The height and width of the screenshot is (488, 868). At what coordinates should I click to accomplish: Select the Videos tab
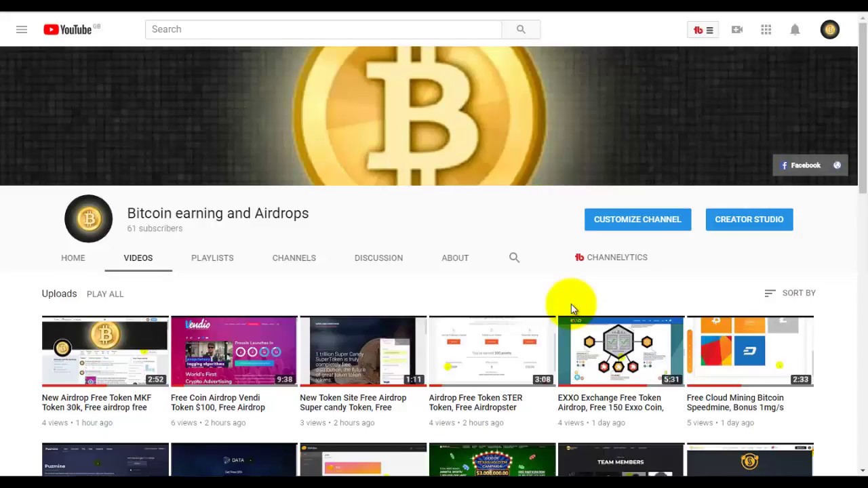coord(138,258)
